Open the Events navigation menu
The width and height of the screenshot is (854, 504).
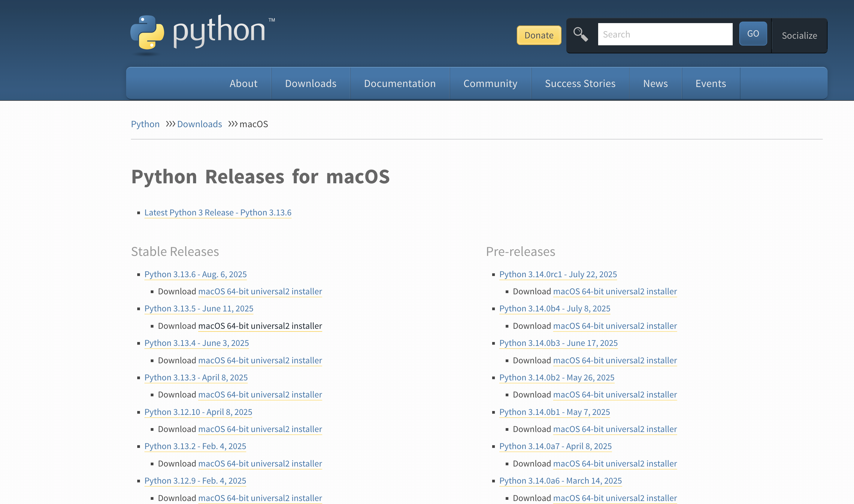click(x=710, y=83)
